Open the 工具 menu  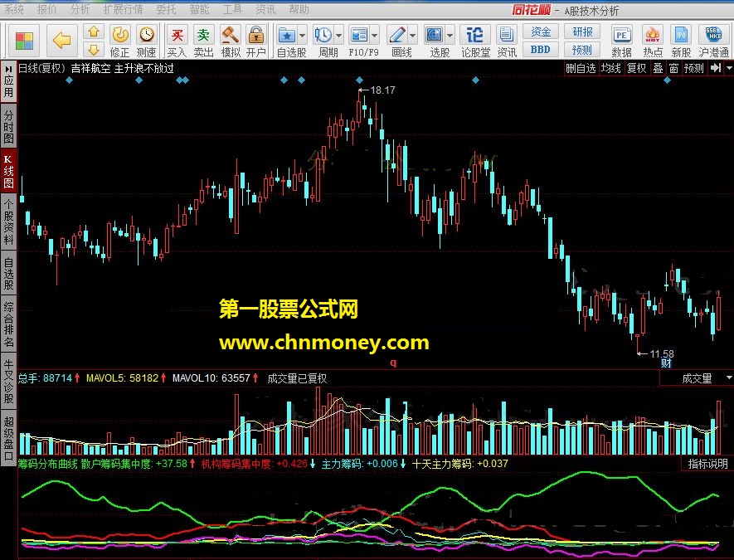(232, 9)
